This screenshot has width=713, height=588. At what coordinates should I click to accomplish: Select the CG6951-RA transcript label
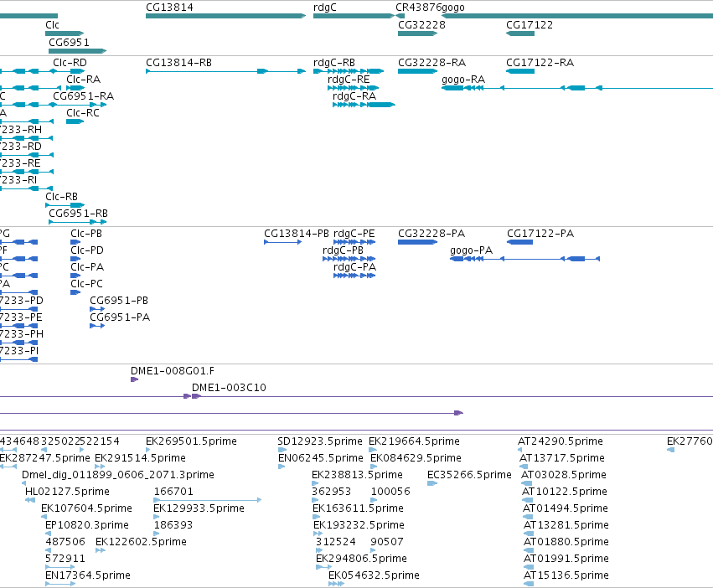[x=83, y=96]
